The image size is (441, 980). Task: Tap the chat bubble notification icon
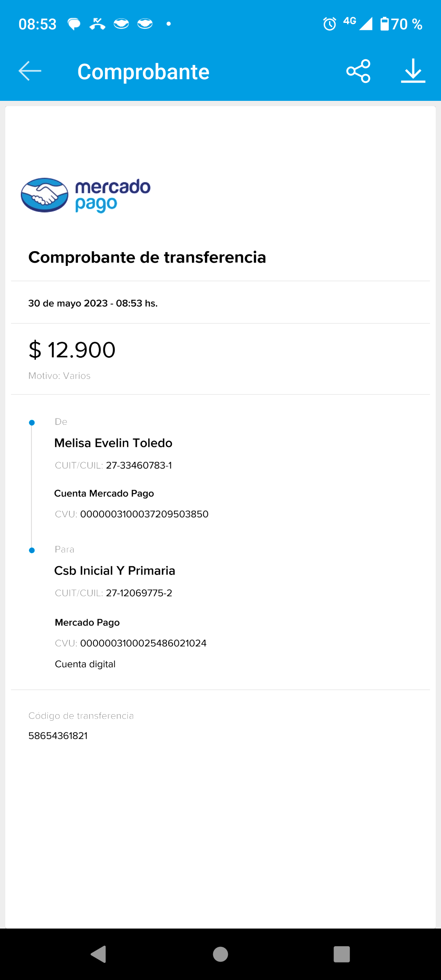pyautogui.click(x=74, y=24)
